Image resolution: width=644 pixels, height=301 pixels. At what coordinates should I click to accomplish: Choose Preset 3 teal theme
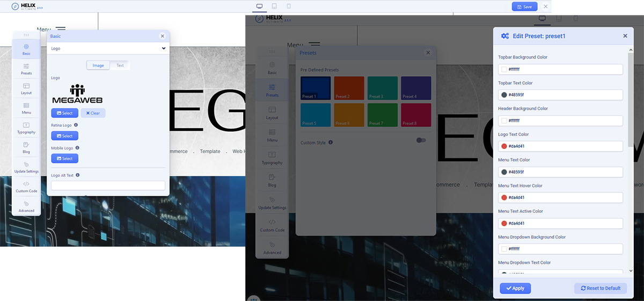tap(382, 88)
